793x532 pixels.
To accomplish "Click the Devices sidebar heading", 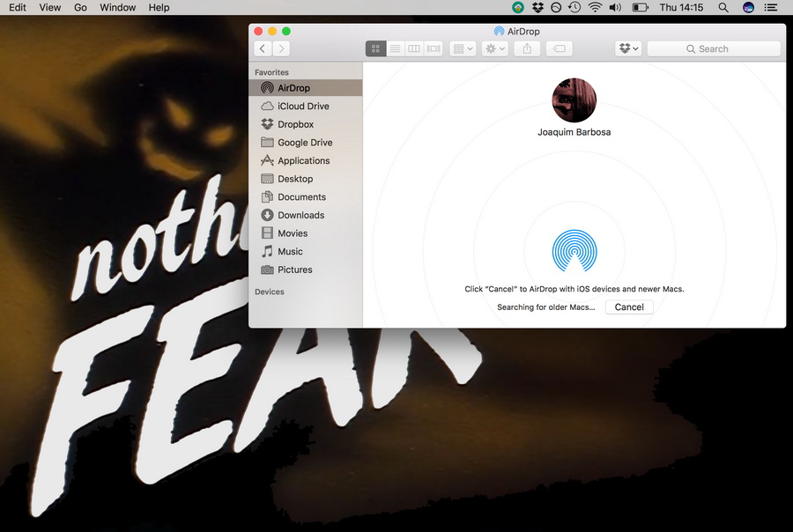I will 270,292.
